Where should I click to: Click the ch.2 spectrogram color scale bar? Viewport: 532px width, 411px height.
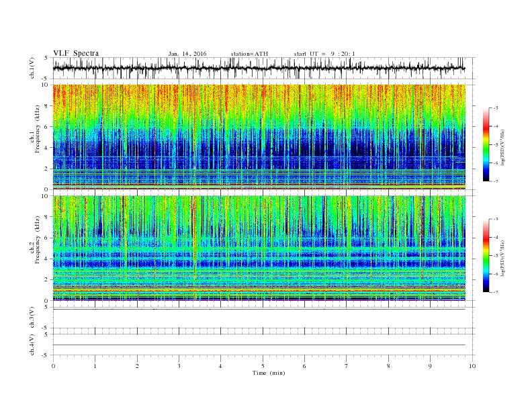[486, 255]
